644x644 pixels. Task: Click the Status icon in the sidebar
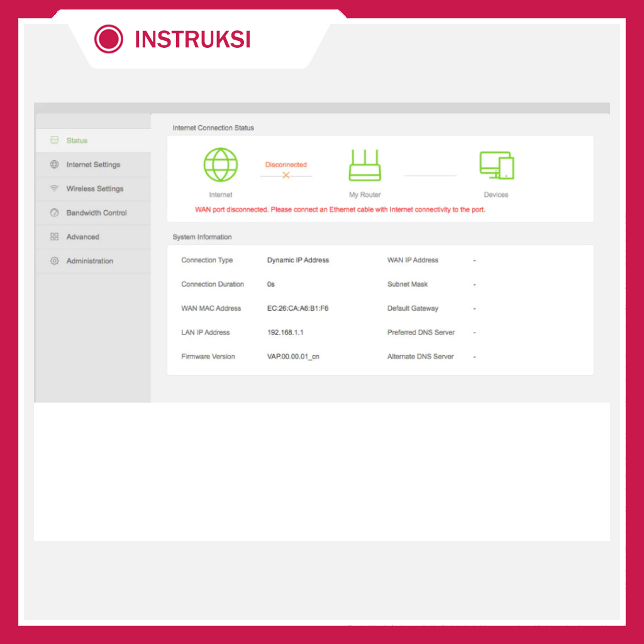pos(55,140)
